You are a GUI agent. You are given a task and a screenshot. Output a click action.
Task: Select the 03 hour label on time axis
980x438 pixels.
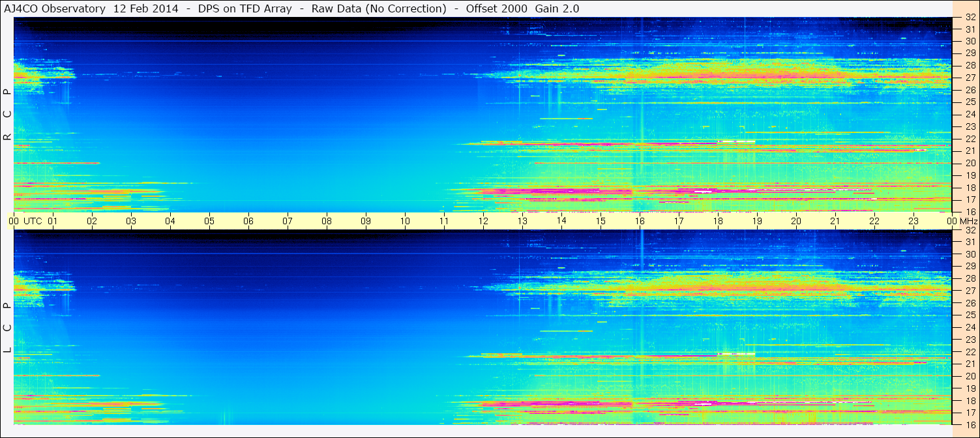131,221
